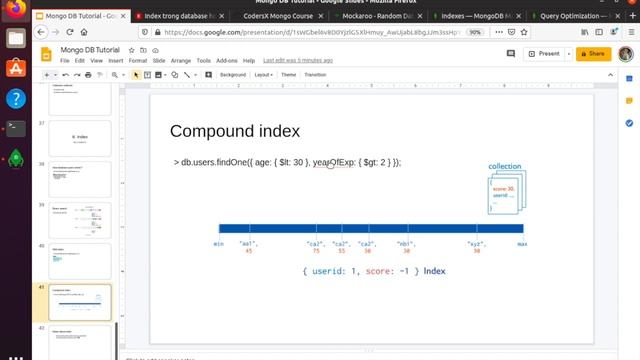The image size is (640, 360).
Task: Open the Theme panel
Action: (289, 75)
